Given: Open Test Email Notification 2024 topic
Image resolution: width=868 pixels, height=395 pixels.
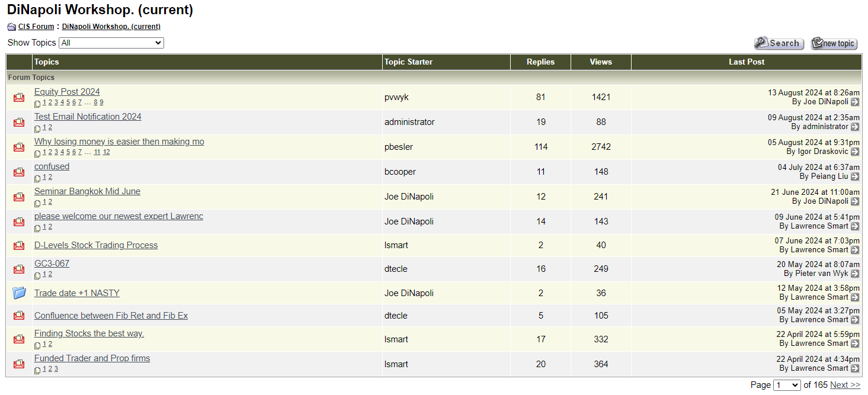Looking at the screenshot, I should [x=88, y=117].
